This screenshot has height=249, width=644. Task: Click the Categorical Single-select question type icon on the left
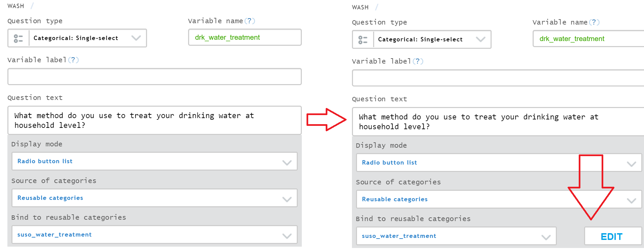(x=18, y=38)
